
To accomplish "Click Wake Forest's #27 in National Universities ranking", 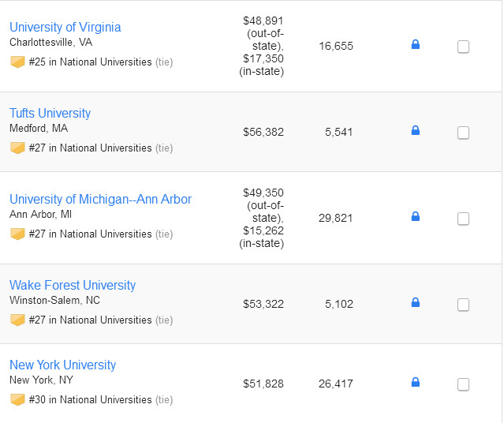I will [90, 320].
